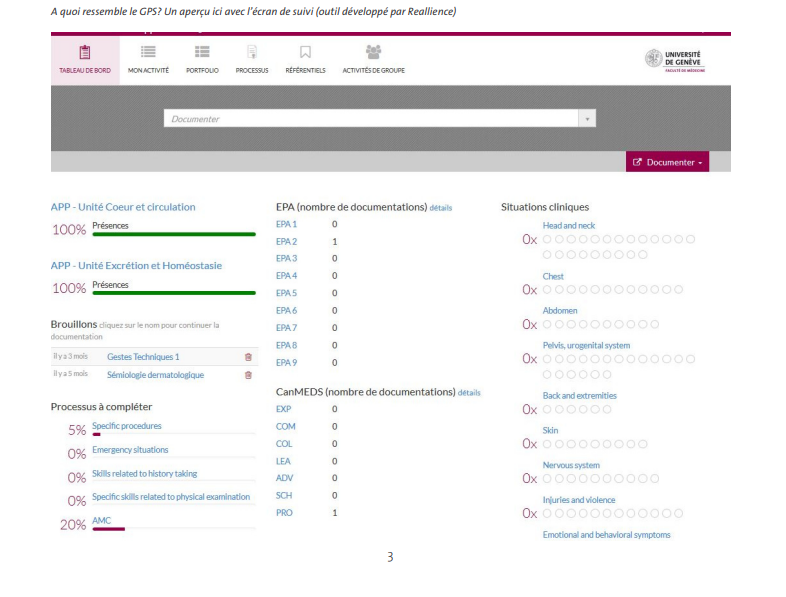Image resolution: width=786 pixels, height=597 pixels.
Task: Open APP - Unité Coeur et circulation
Action: coord(123,207)
